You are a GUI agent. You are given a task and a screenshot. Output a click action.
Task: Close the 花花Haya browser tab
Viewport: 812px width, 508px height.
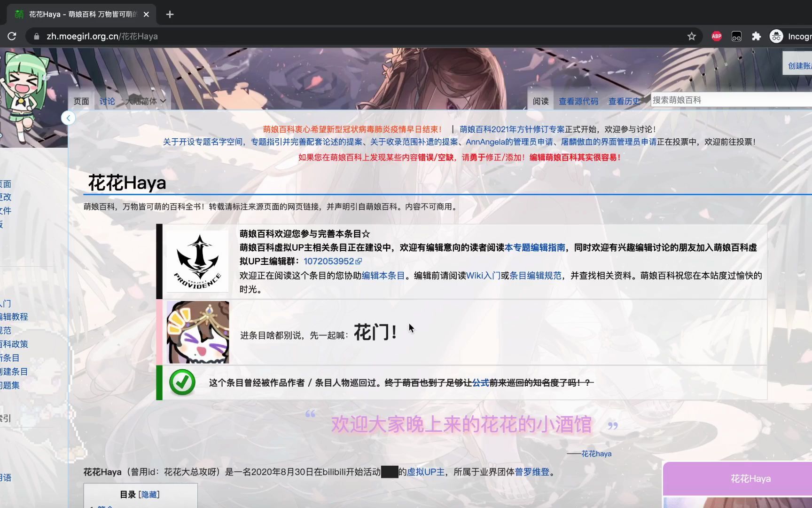point(146,15)
